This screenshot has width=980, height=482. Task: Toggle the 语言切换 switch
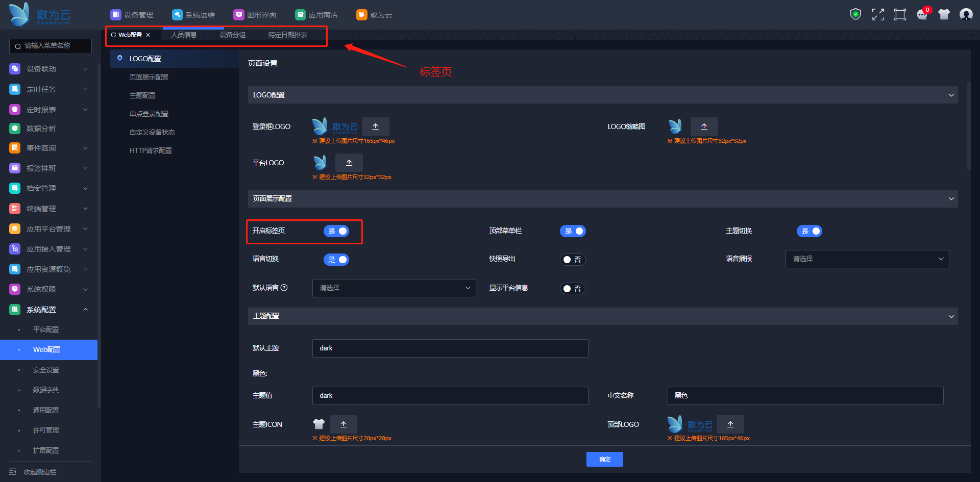click(336, 260)
